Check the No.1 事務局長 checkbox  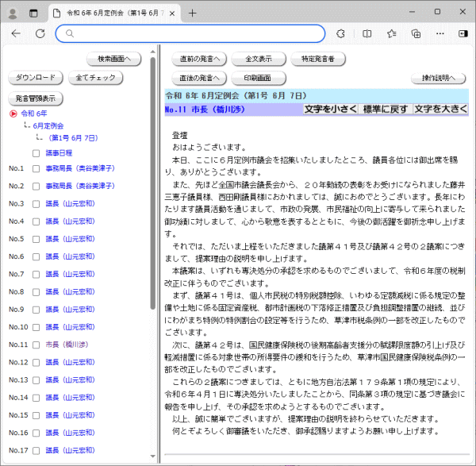[36, 168]
